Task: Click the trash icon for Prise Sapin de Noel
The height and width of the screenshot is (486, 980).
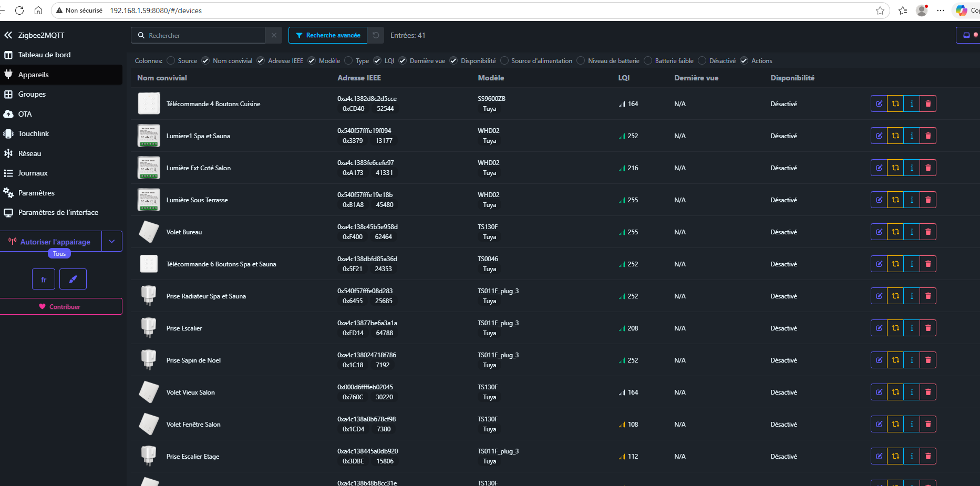Action: click(x=928, y=360)
